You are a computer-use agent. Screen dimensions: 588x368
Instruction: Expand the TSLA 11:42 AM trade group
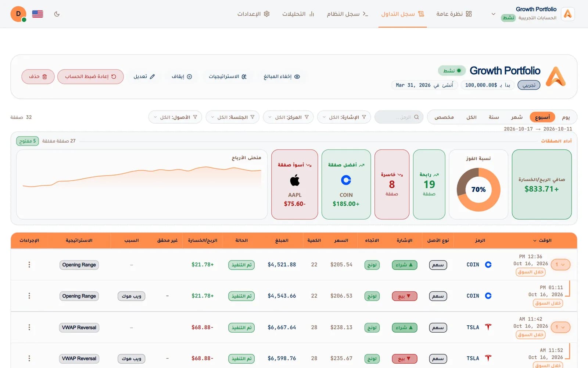coord(560,327)
